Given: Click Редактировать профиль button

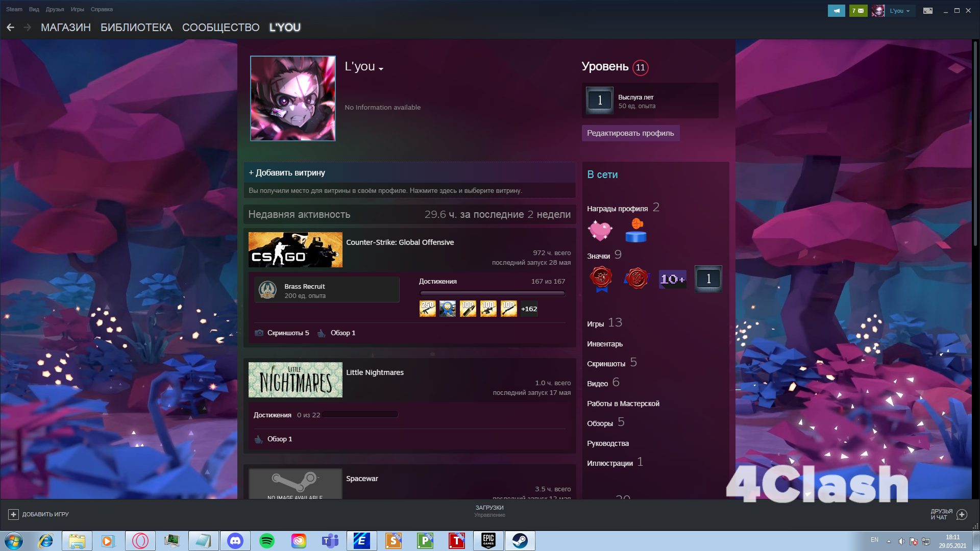Looking at the screenshot, I should (630, 133).
